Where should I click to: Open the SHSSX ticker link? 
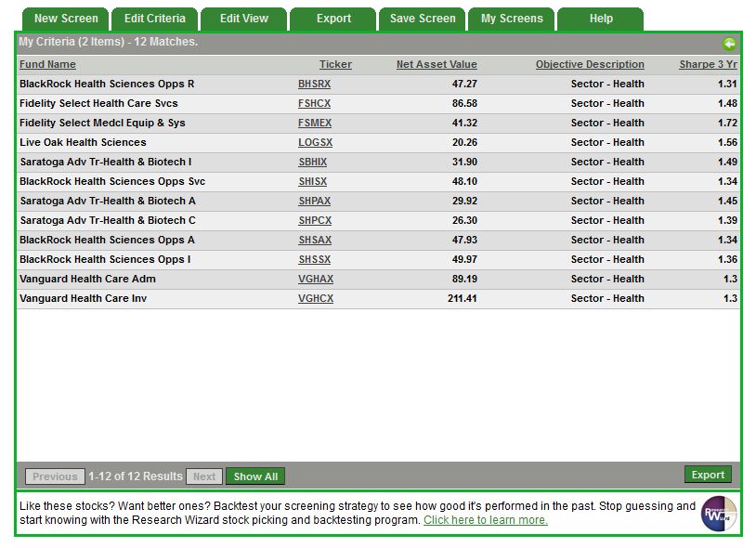pos(314,260)
